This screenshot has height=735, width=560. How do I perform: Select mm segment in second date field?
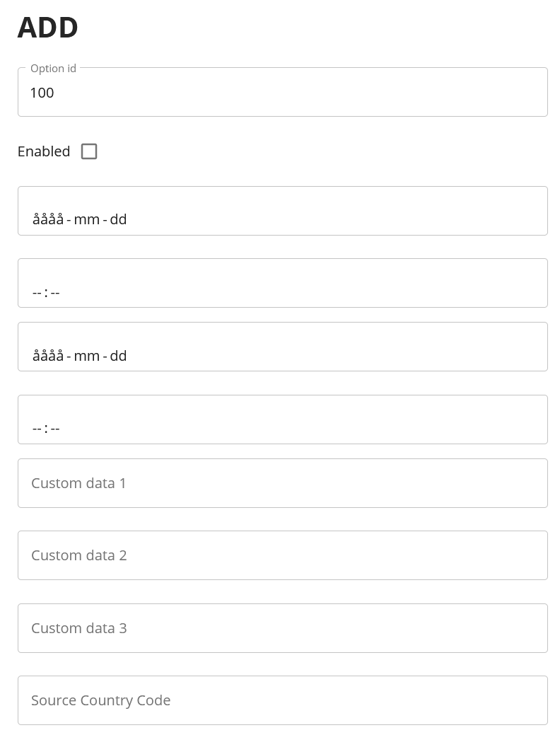pos(86,356)
